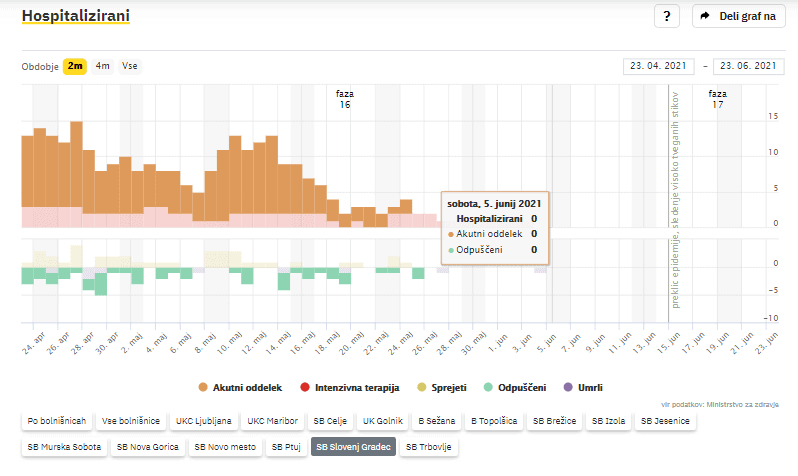Select the 2m period option
798x476 pixels.
coord(75,66)
